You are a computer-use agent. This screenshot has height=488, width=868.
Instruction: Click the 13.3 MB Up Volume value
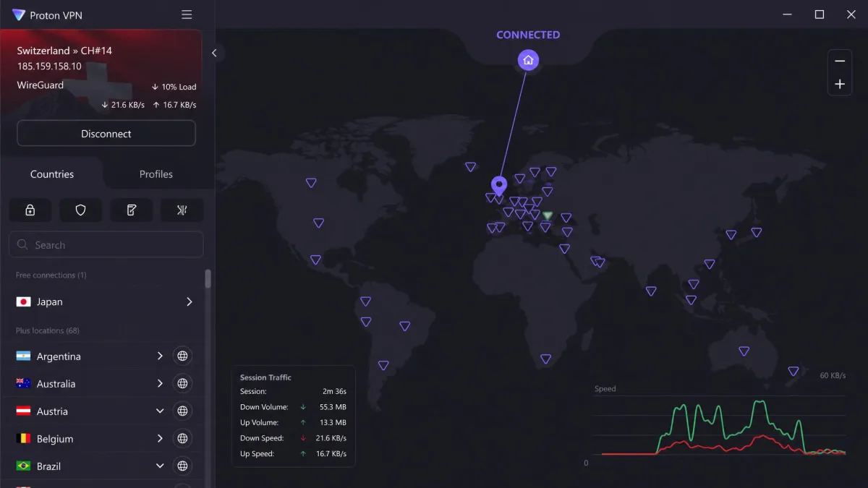coord(333,423)
